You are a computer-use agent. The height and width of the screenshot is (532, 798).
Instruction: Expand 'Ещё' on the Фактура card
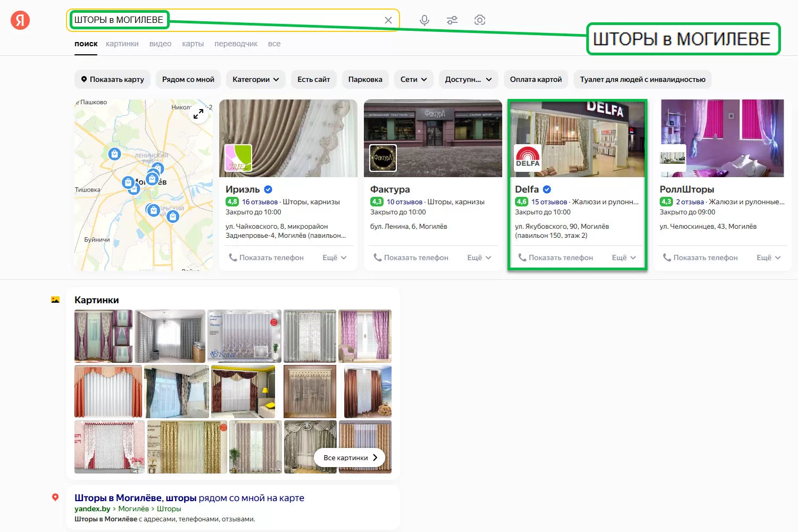pos(479,257)
